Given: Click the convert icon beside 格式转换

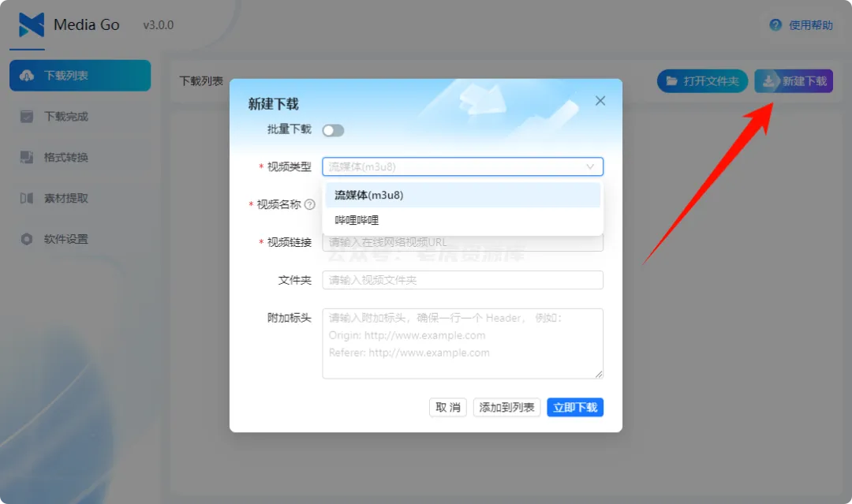Looking at the screenshot, I should click(27, 157).
